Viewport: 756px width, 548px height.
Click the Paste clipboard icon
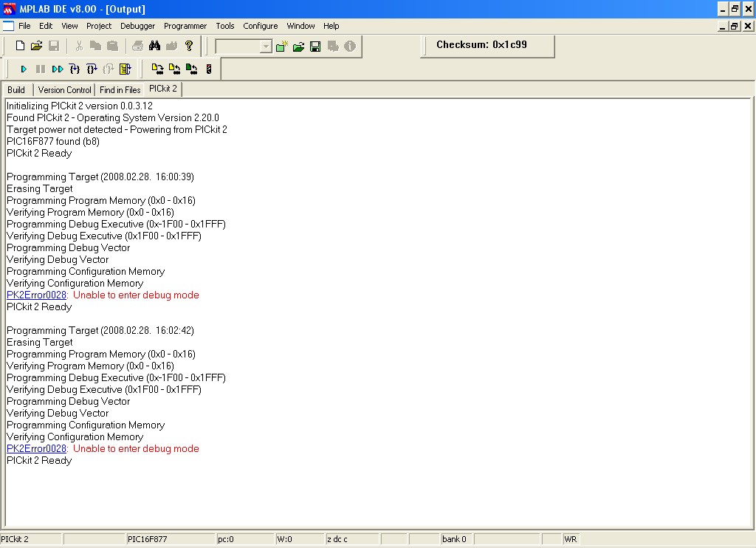[x=112, y=46]
